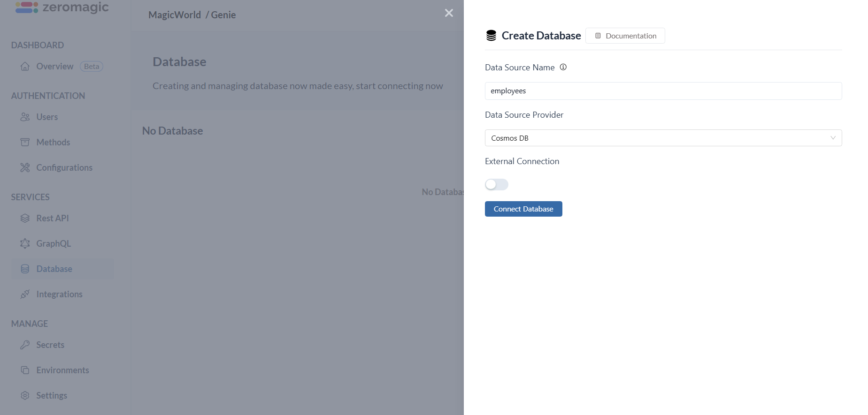868x415 pixels.
Task: Click the Settings gear icon
Action: tap(25, 395)
